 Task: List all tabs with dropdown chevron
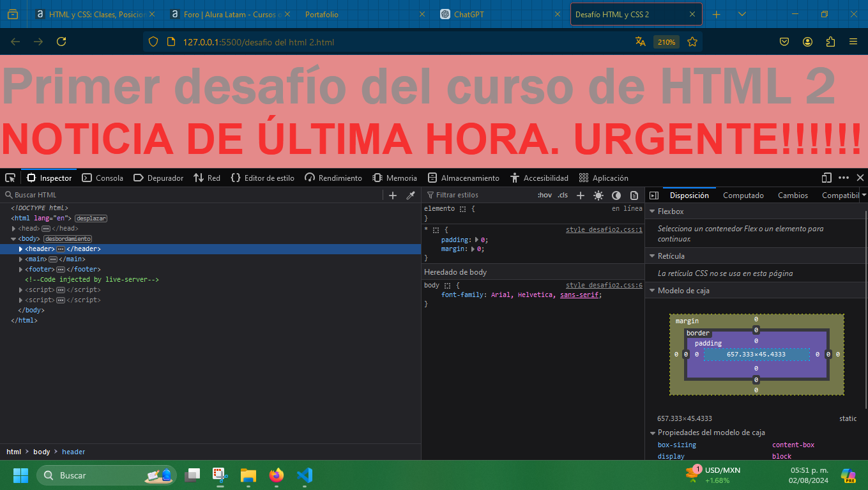pyautogui.click(x=742, y=14)
